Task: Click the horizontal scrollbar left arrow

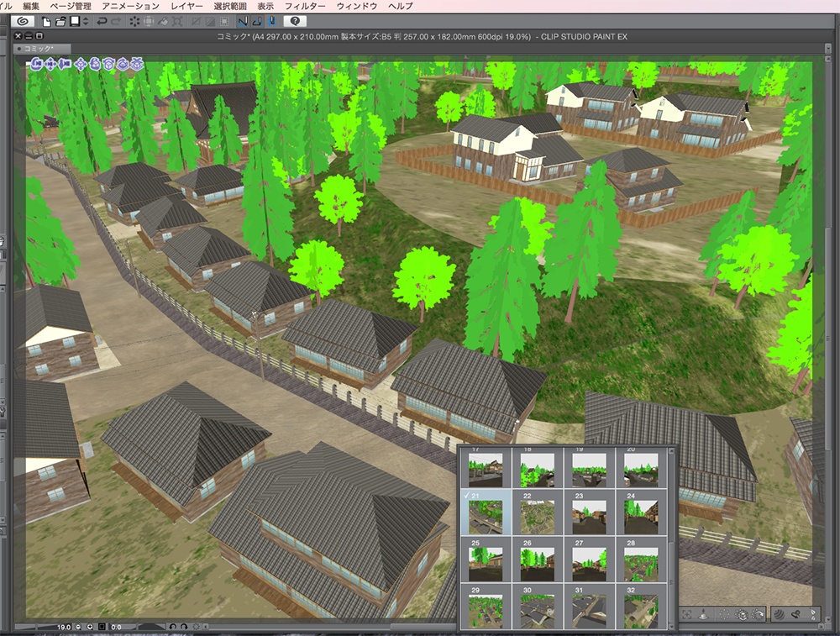Action: pyautogui.click(x=205, y=627)
